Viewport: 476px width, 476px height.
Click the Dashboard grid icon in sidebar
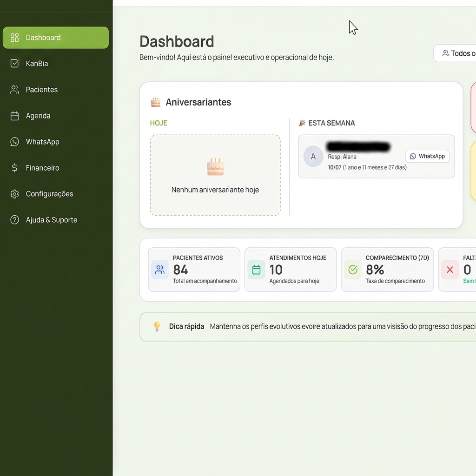point(14,38)
